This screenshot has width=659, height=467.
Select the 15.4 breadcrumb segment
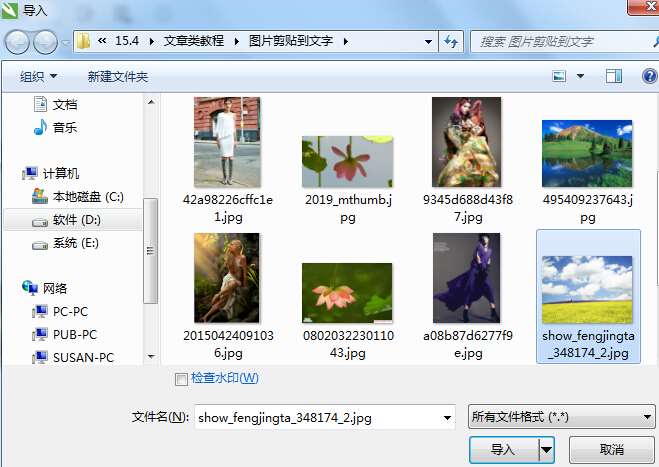point(127,41)
